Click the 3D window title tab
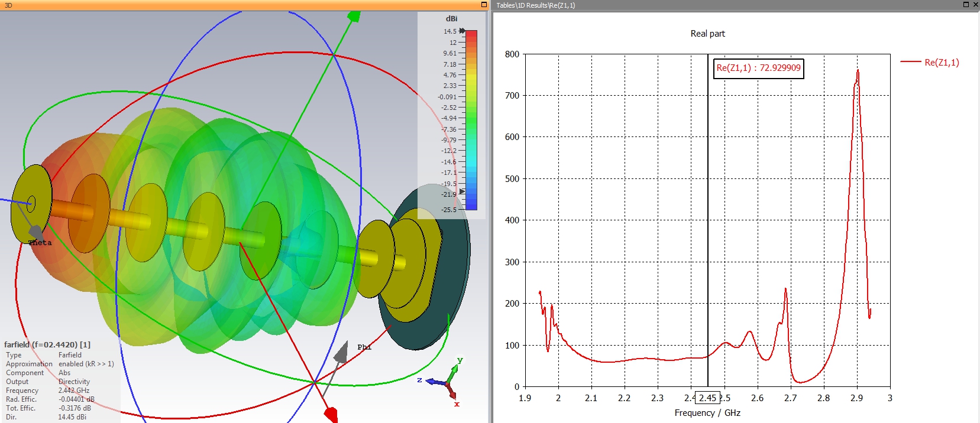This screenshot has height=423, width=980. (8, 5)
